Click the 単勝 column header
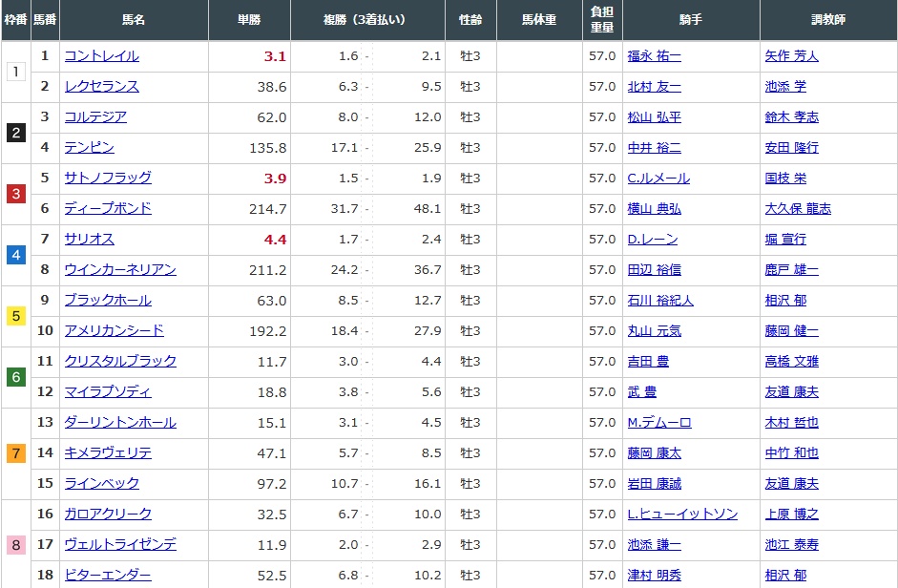898x588 pixels. pyautogui.click(x=249, y=20)
